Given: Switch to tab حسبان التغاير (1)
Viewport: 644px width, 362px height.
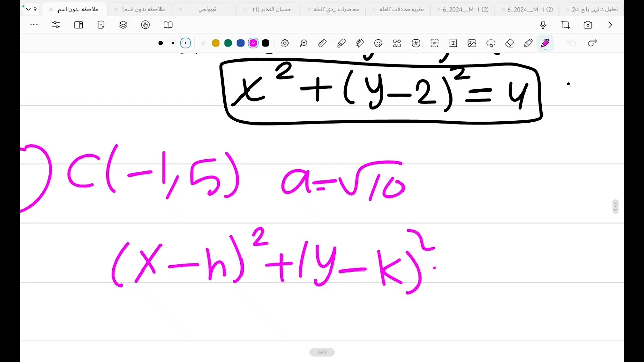Looking at the screenshot, I should click(x=272, y=9).
